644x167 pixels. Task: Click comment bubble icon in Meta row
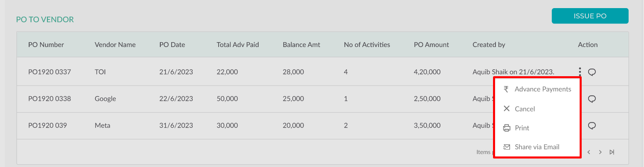pos(592,126)
